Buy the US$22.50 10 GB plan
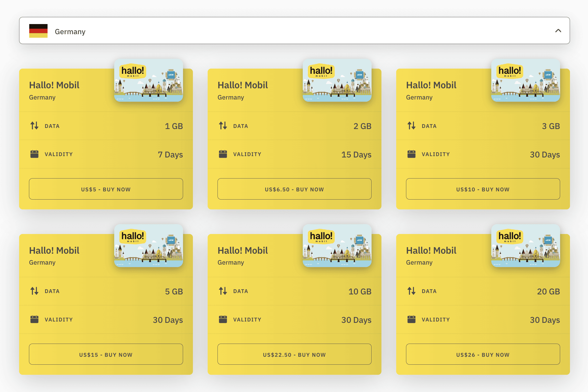Image resolution: width=588 pixels, height=392 pixels. tap(294, 355)
